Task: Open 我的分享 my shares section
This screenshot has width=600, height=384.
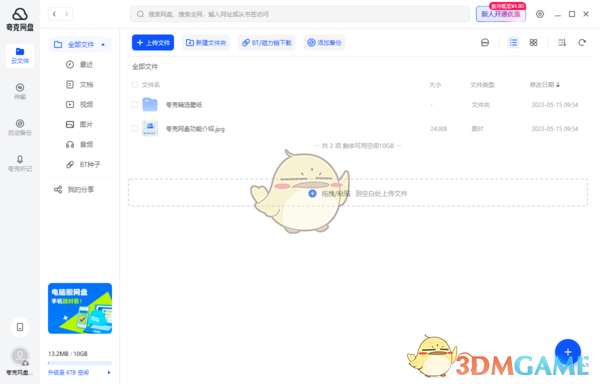Action: click(74, 189)
